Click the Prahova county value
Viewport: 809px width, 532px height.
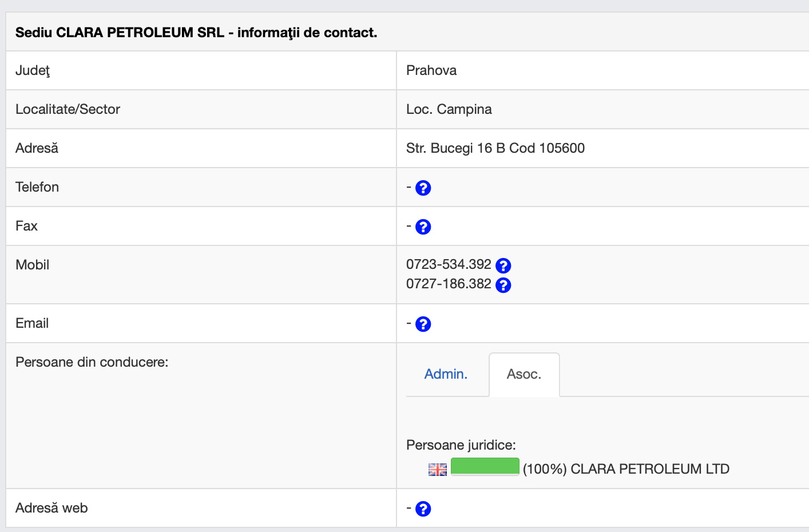(x=431, y=70)
